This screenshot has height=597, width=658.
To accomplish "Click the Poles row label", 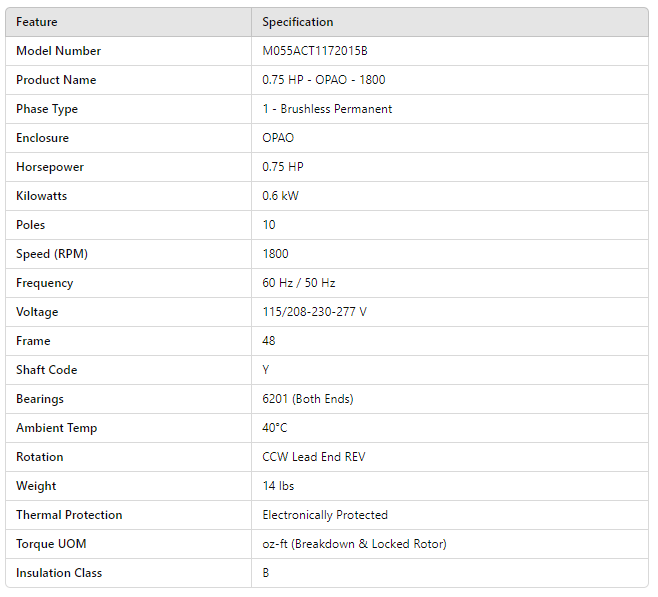I will click(x=31, y=225).
